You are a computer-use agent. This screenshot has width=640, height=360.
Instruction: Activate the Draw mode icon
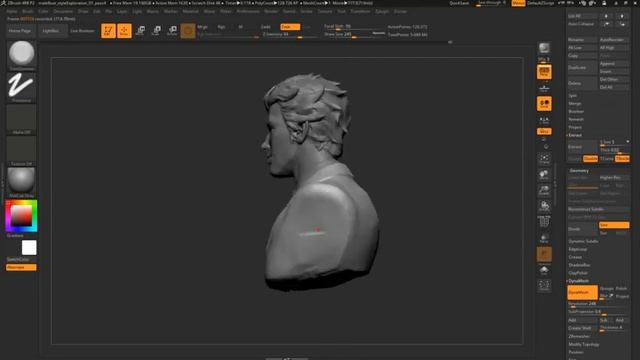pos(124,31)
